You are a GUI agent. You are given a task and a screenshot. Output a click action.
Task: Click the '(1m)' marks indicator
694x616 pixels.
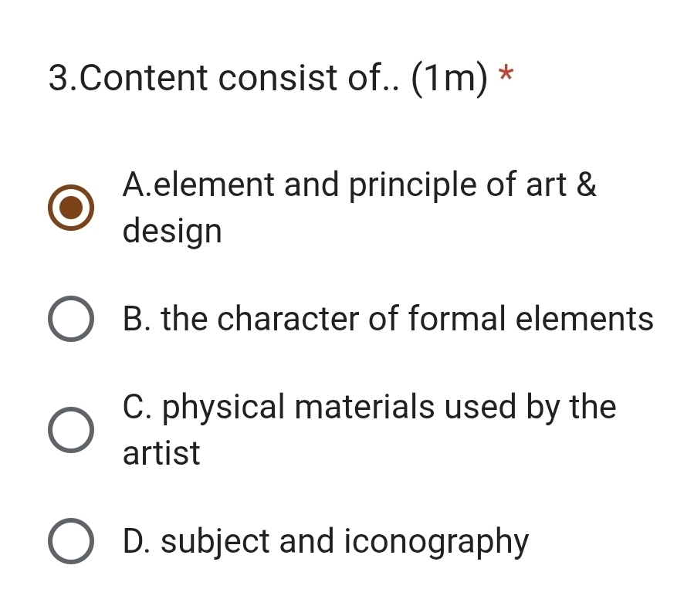[x=451, y=78]
